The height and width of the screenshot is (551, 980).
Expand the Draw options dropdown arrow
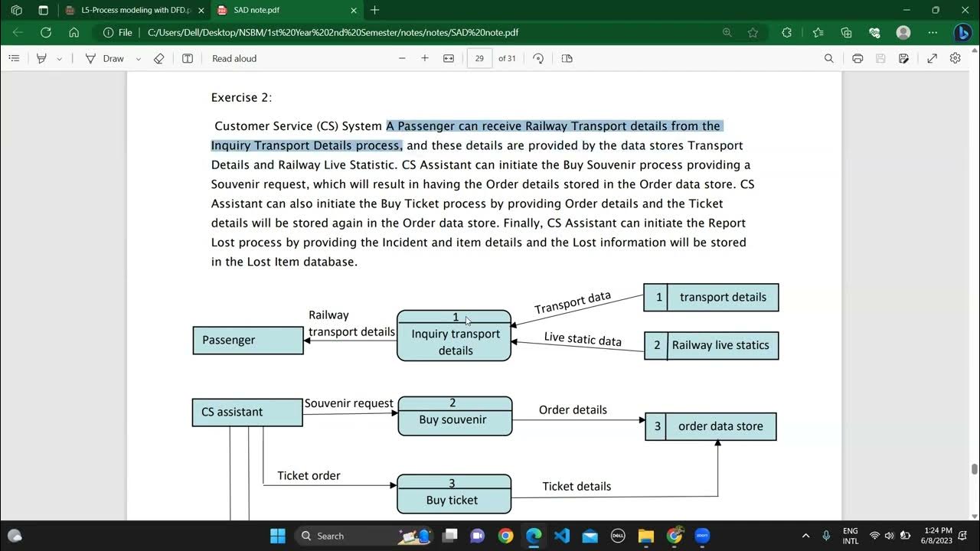click(x=139, y=59)
